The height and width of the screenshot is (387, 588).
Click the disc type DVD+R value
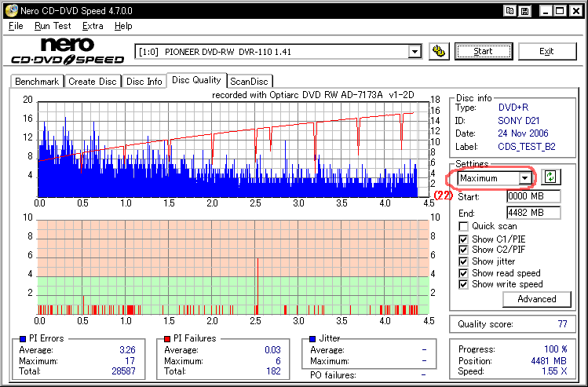click(513, 108)
